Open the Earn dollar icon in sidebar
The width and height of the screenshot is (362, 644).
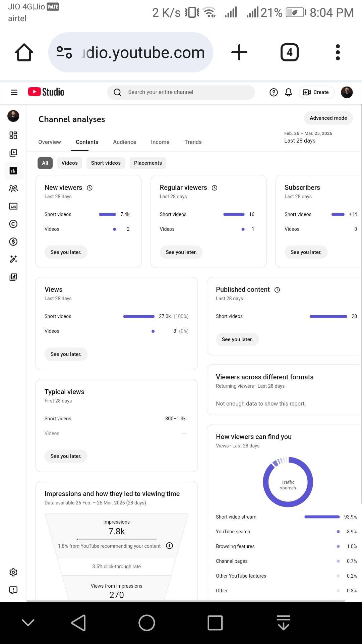point(13,242)
